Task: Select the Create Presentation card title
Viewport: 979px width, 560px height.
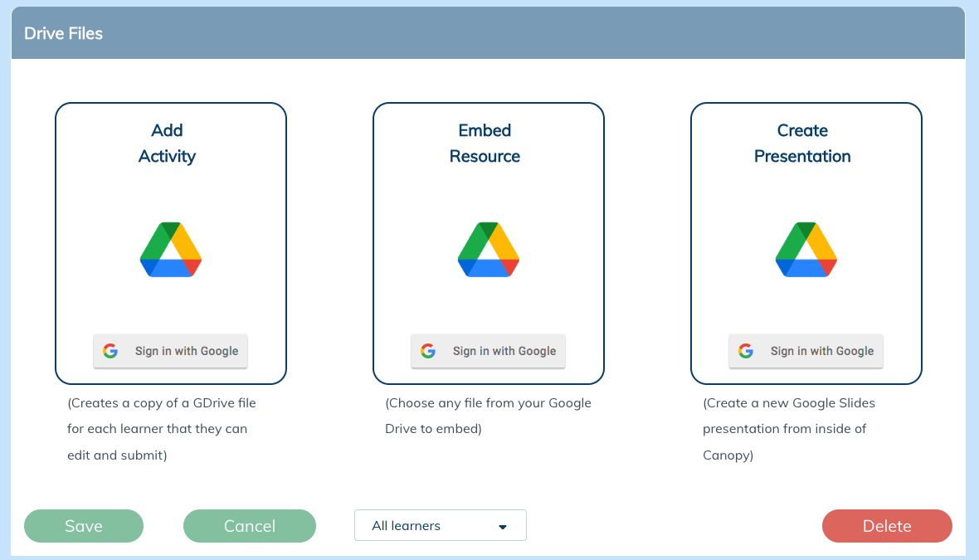Action: (802, 143)
